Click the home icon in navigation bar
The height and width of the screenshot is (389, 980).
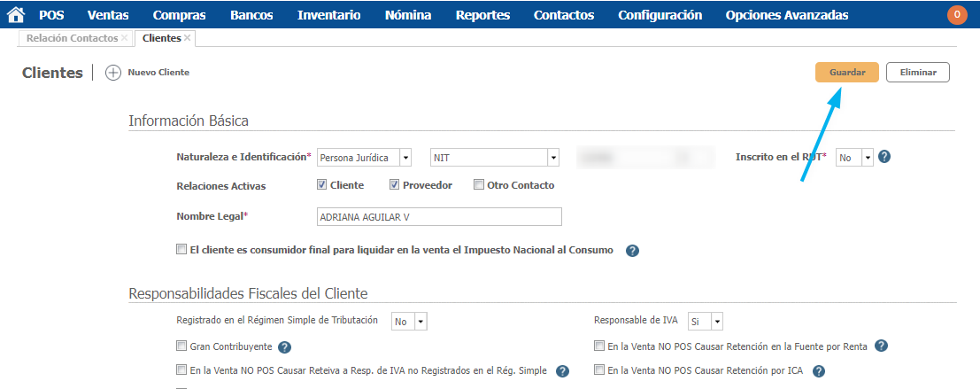pyautogui.click(x=15, y=15)
